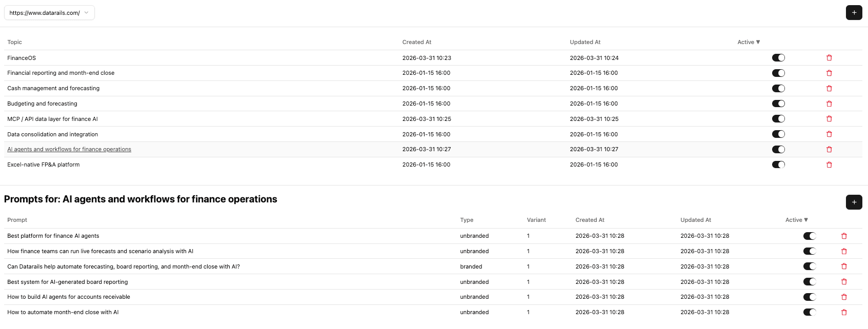Toggle Active switch for Budgeting and forecasting
The width and height of the screenshot is (868, 329).
click(x=778, y=104)
